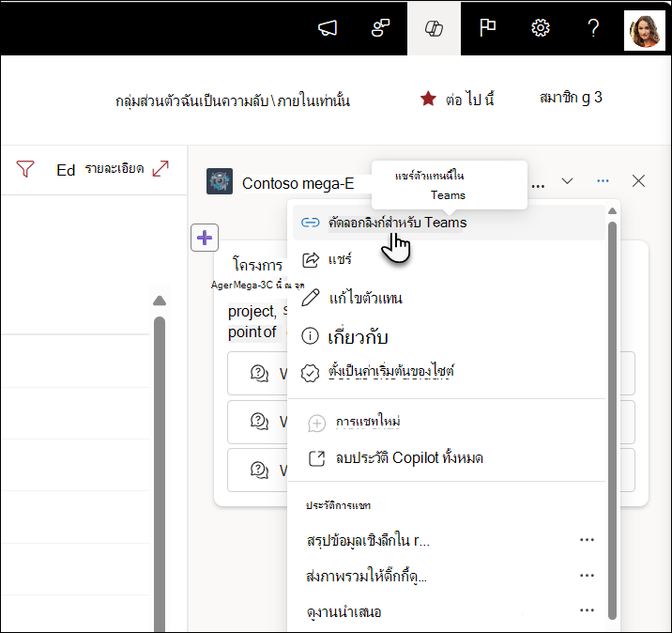This screenshot has height=633, width=672.
Task: Click the red expand arrows icon
Action: coord(160,168)
